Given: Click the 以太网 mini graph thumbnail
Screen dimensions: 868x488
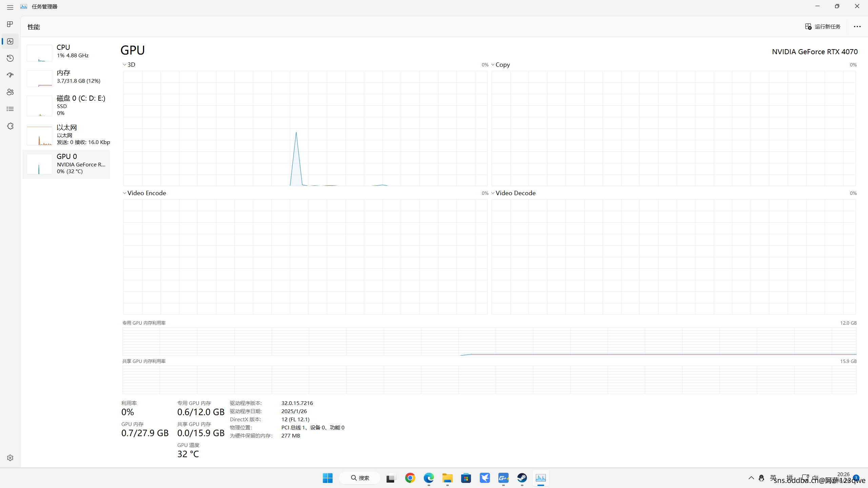Looking at the screenshot, I should coord(39,135).
